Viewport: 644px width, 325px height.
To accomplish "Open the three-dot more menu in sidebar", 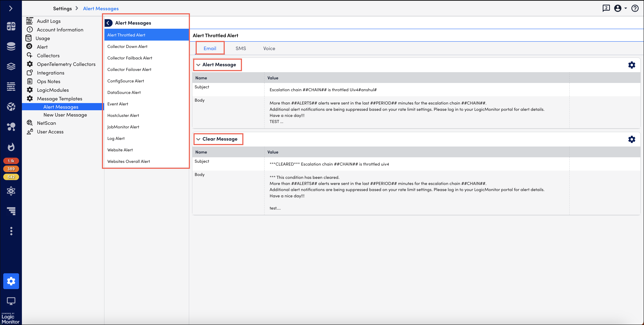I will coord(11,231).
